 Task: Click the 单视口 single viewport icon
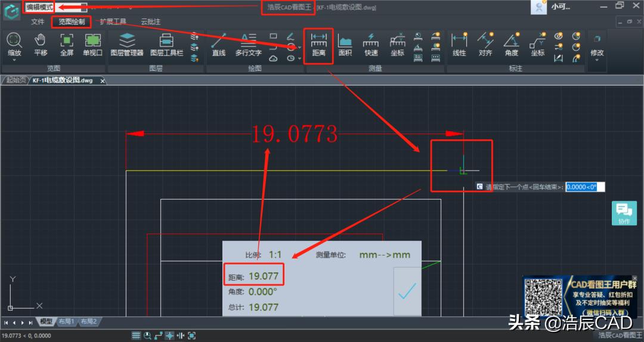(93, 44)
